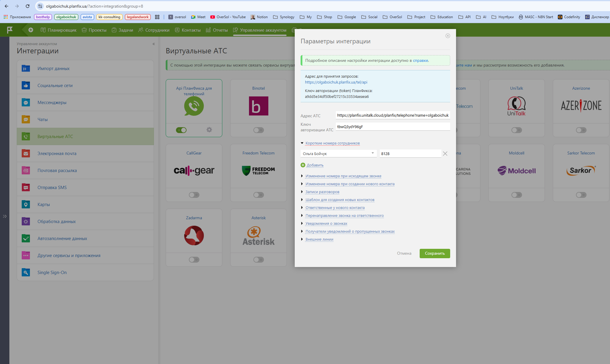Open Мессенджеры integrations section
This screenshot has height=364, width=610.
(x=52, y=103)
